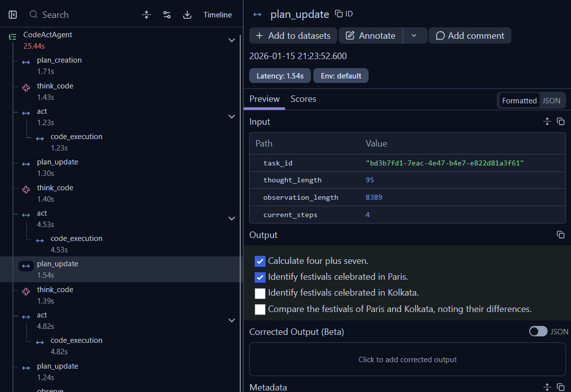This screenshot has height=392, width=571.
Task: Toggle the Corrected Output JSON switch
Action: pyautogui.click(x=538, y=331)
